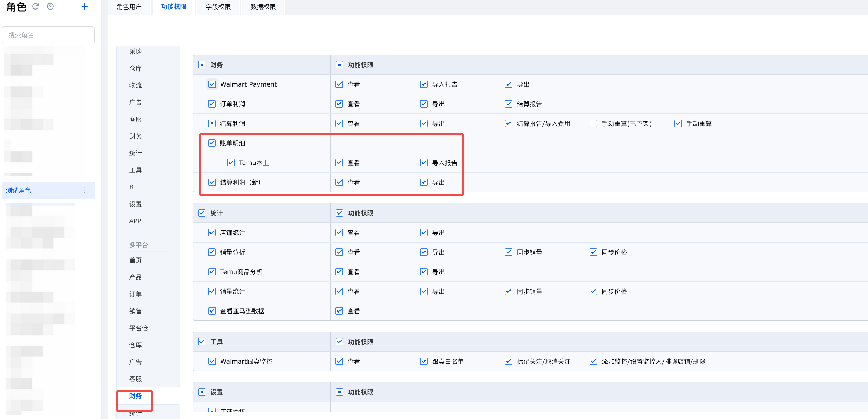The width and height of the screenshot is (868, 419).
Task: Focus the 搜索角色 search field
Action: coord(48,35)
